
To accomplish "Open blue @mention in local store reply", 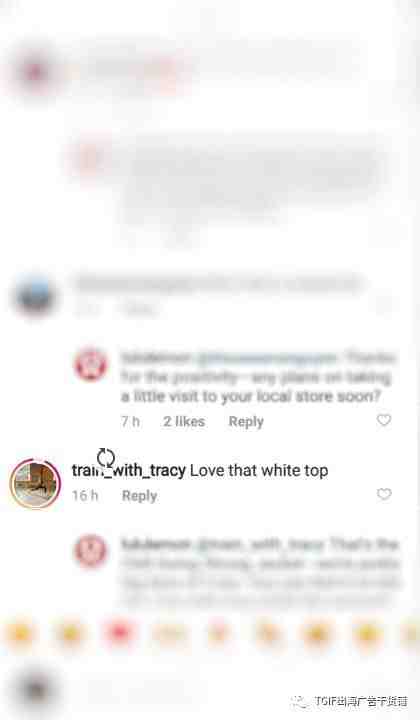I will click(267, 358).
